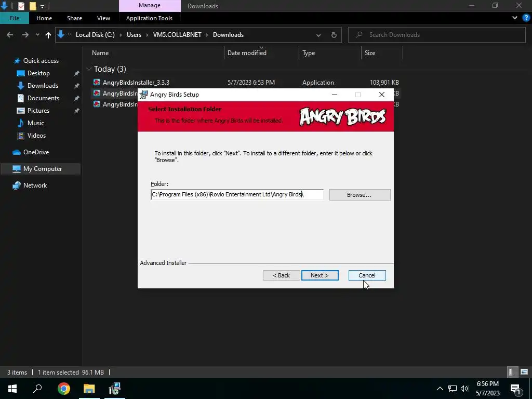Go back in Explorer navigation
This screenshot has height=399, width=532.
(x=10, y=35)
